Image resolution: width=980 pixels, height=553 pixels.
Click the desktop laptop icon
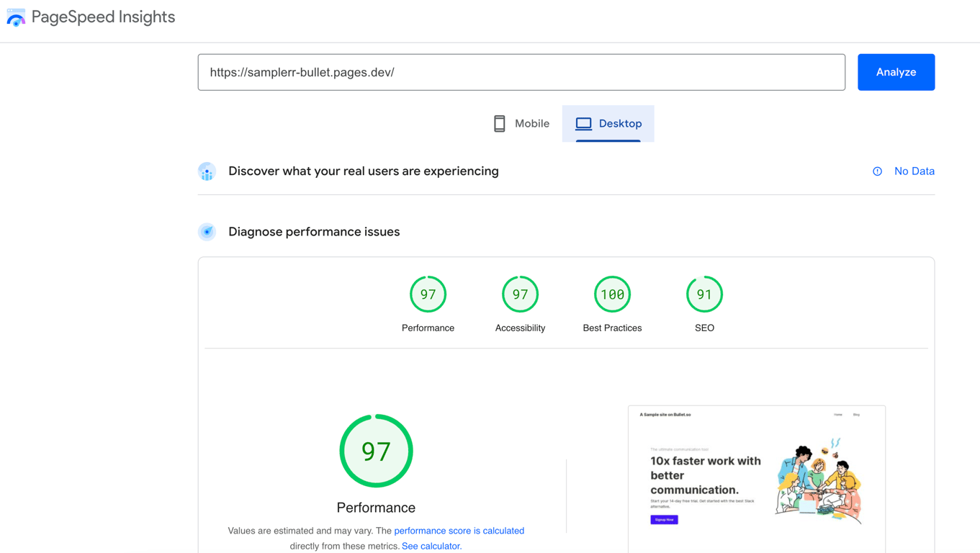(x=583, y=124)
